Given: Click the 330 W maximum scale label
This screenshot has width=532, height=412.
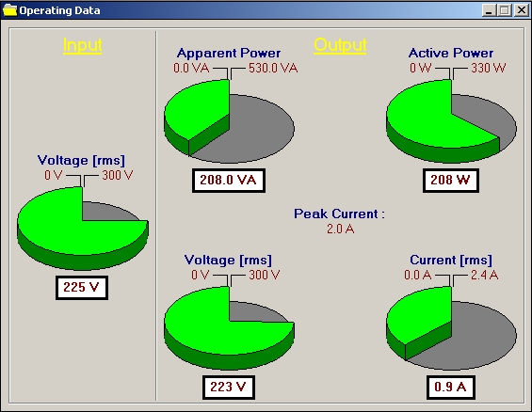Looking at the screenshot, I should tap(489, 68).
